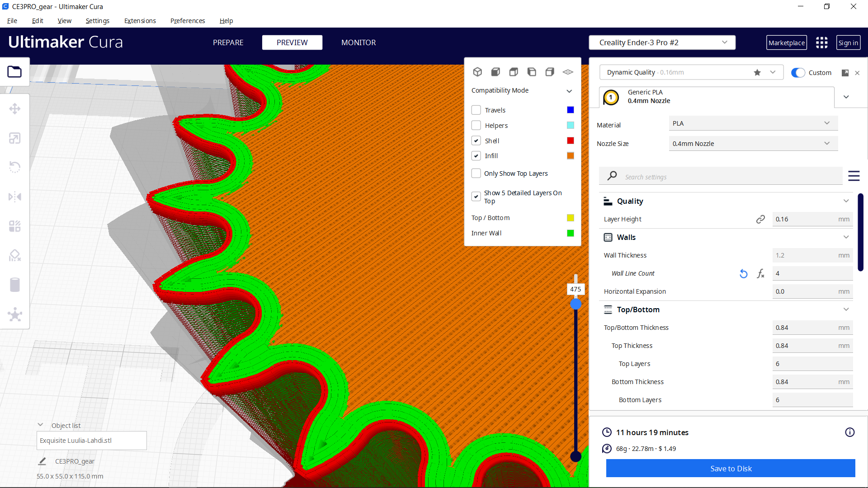This screenshot has height=488, width=868.
Task: Open the application switcher grid icon
Action: pos(821,42)
